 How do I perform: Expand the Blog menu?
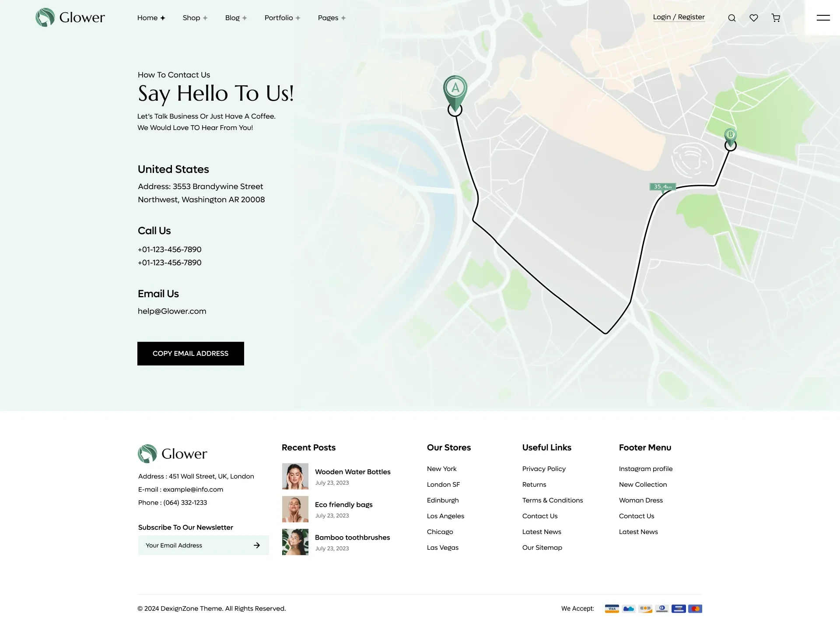(236, 18)
